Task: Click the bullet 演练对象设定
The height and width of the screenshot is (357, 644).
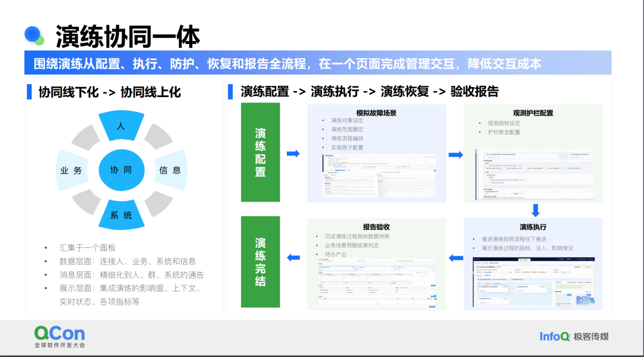Action: point(347,120)
